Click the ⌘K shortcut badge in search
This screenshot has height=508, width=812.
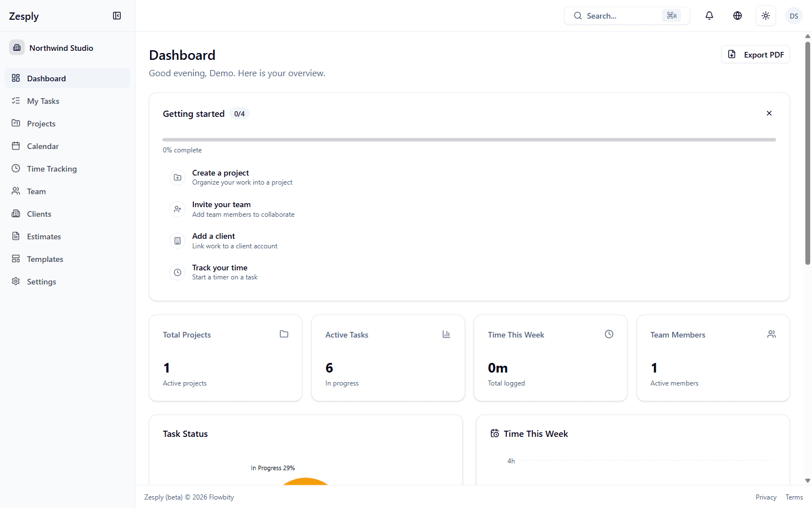pyautogui.click(x=672, y=16)
